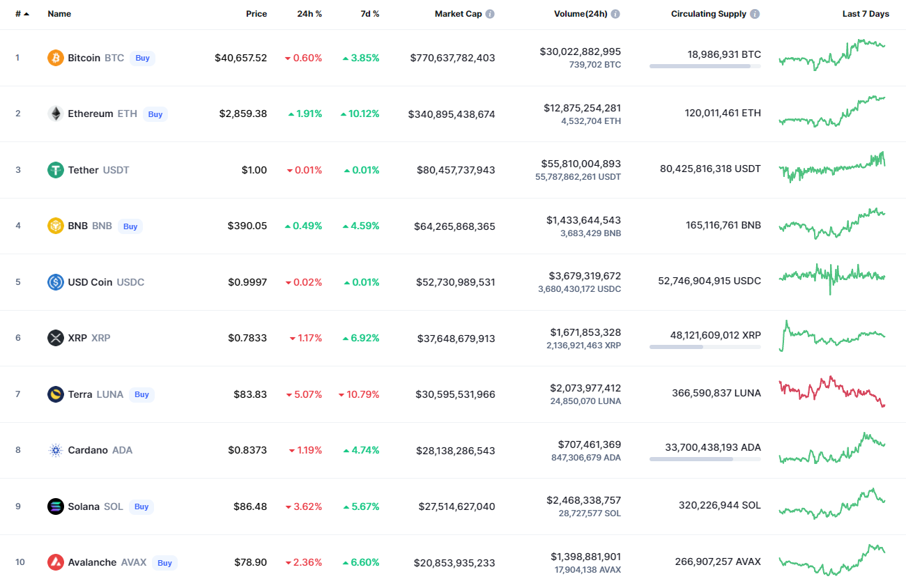Click the BNB coin logo
The width and height of the screenshot is (906, 588).
(56, 226)
